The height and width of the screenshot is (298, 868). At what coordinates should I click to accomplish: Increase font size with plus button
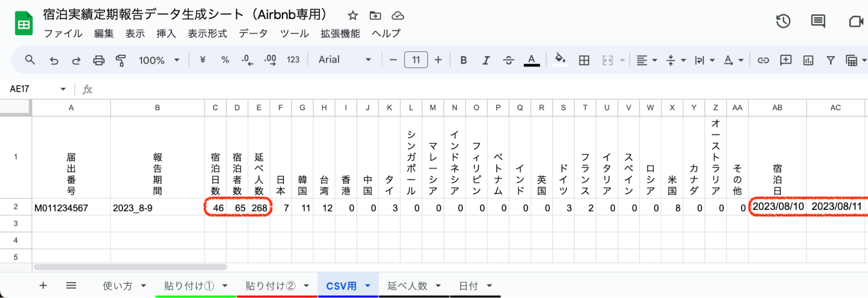tap(438, 60)
